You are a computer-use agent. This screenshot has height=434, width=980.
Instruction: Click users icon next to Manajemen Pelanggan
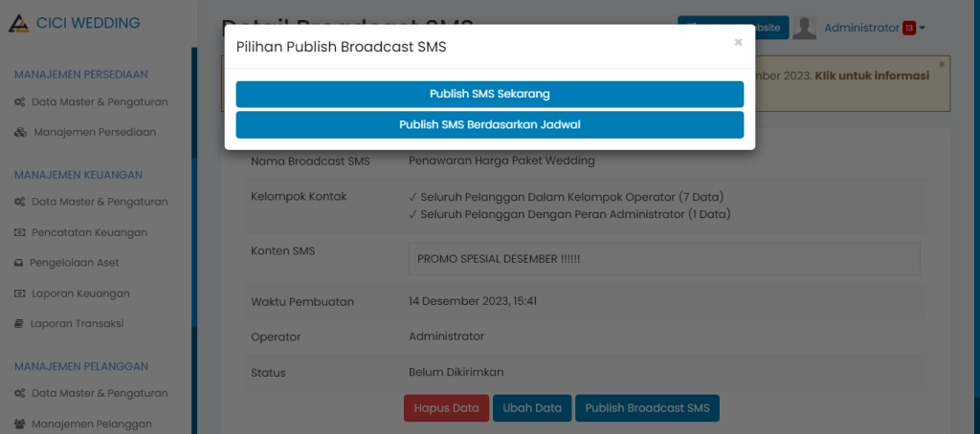click(x=20, y=424)
